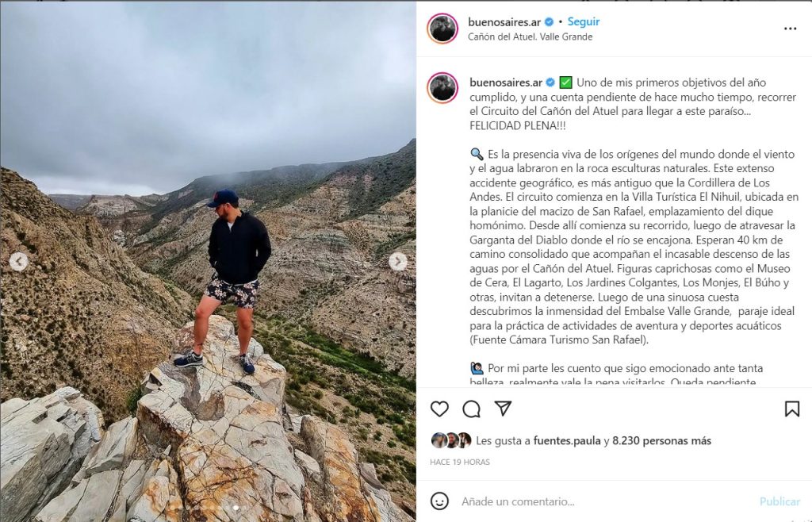812x522 pixels.
Task: Open the fuentes.paula profile link
Action: point(567,441)
